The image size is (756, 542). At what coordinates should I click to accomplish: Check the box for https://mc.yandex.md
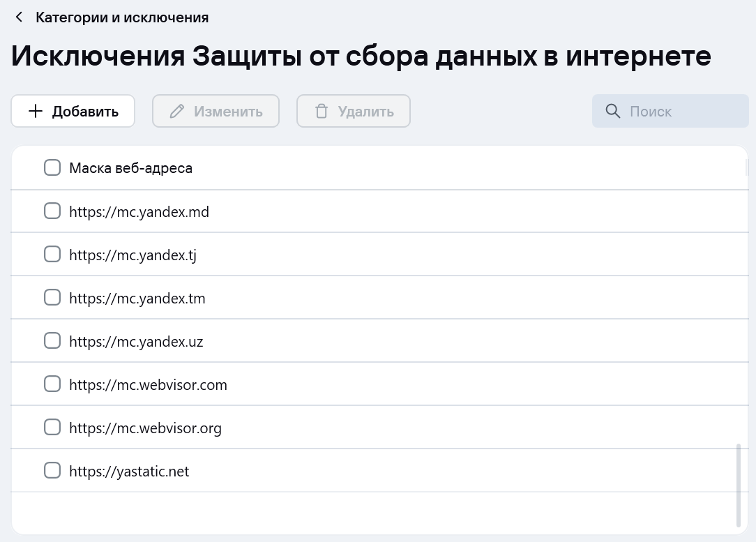pyautogui.click(x=52, y=211)
